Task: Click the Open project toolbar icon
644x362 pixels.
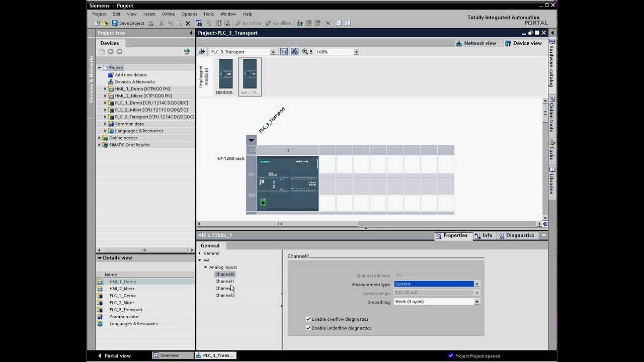Action: tap(106, 23)
